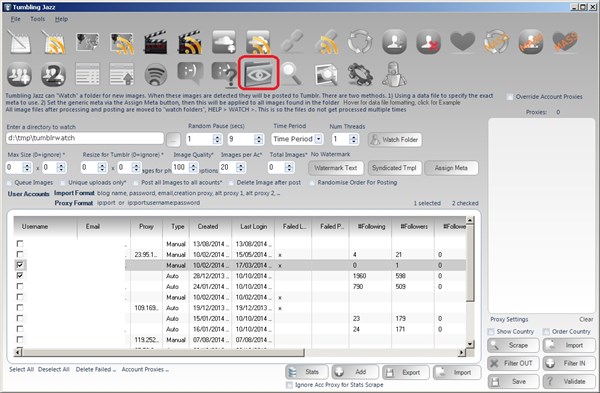The width and height of the screenshot is (600, 393).
Task: Adjust the Images per Ac 20 spinner
Action: 241,167
